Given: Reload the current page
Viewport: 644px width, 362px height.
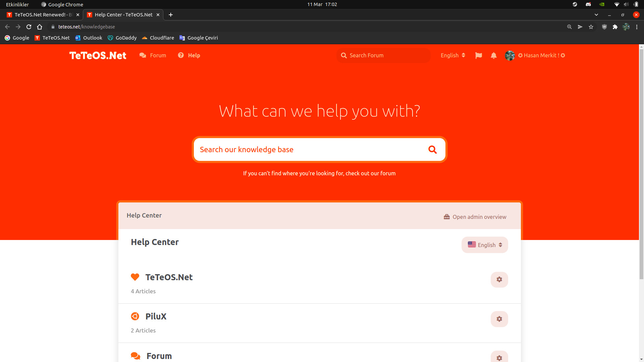Looking at the screenshot, I should click(29, 27).
